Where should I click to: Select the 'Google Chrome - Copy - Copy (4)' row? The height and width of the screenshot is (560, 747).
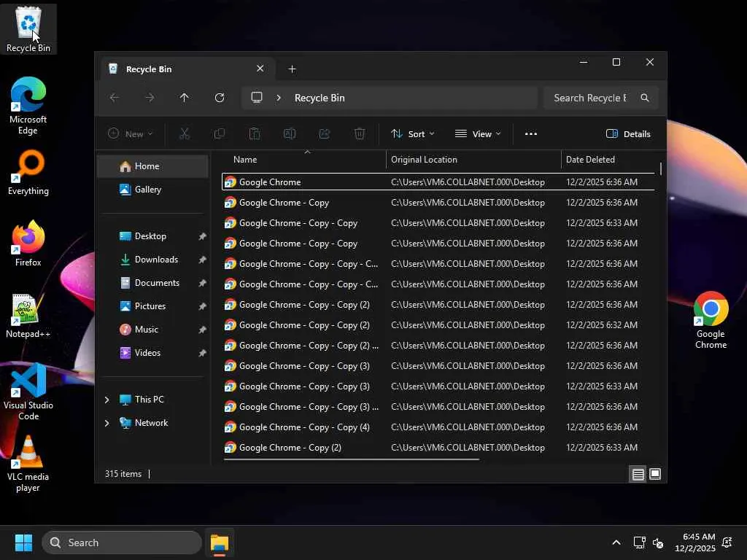pyautogui.click(x=438, y=427)
